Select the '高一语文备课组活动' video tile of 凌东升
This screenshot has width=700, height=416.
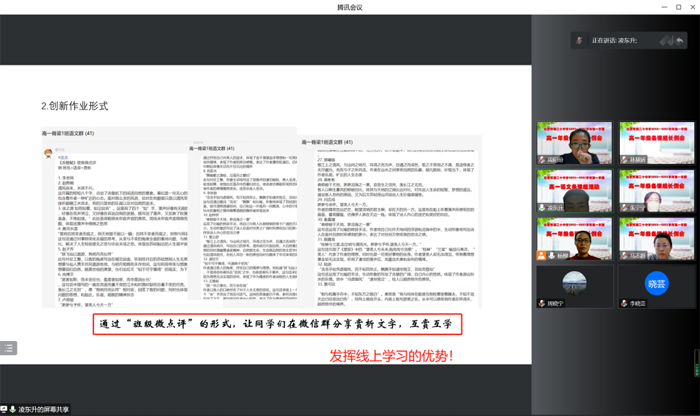coord(575,191)
